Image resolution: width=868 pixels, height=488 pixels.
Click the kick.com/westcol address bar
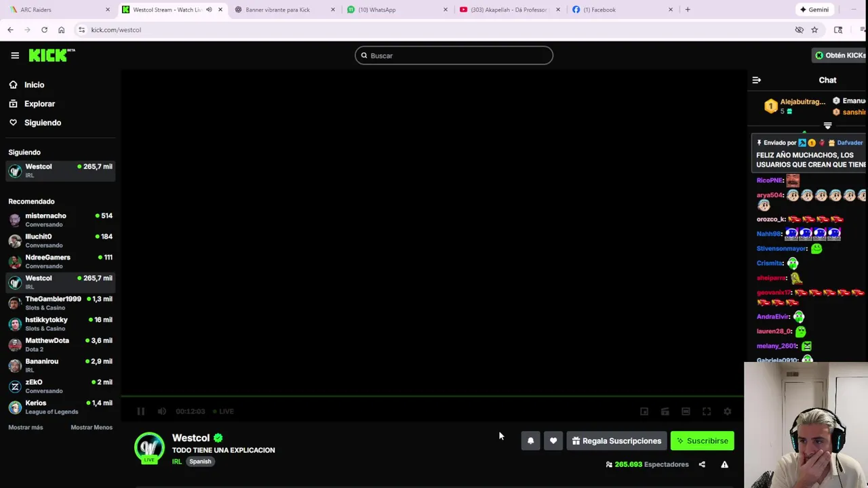click(x=434, y=30)
